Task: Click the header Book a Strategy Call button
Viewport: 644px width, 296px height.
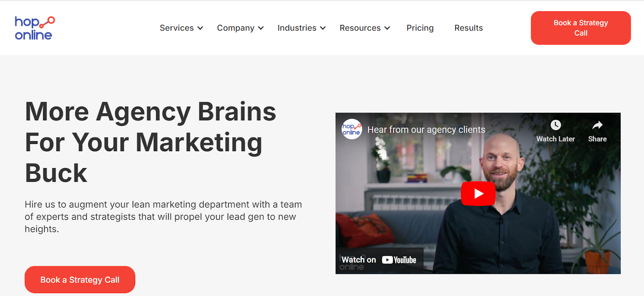Action: [x=581, y=28]
